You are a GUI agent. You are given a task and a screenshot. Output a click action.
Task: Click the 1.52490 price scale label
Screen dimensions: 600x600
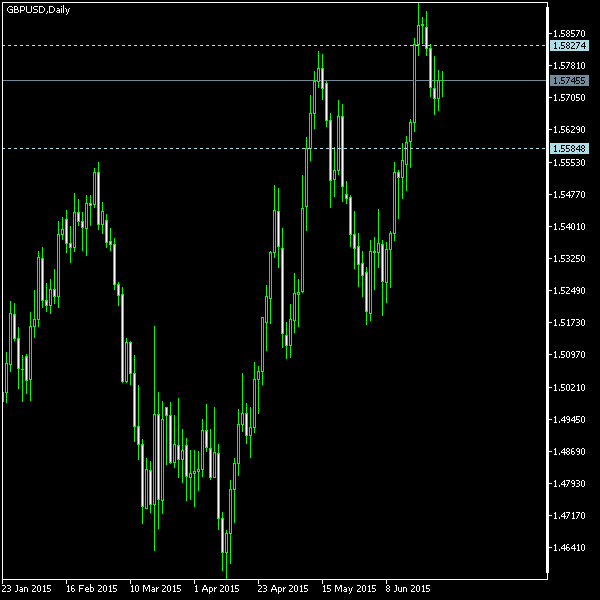[x=569, y=291]
